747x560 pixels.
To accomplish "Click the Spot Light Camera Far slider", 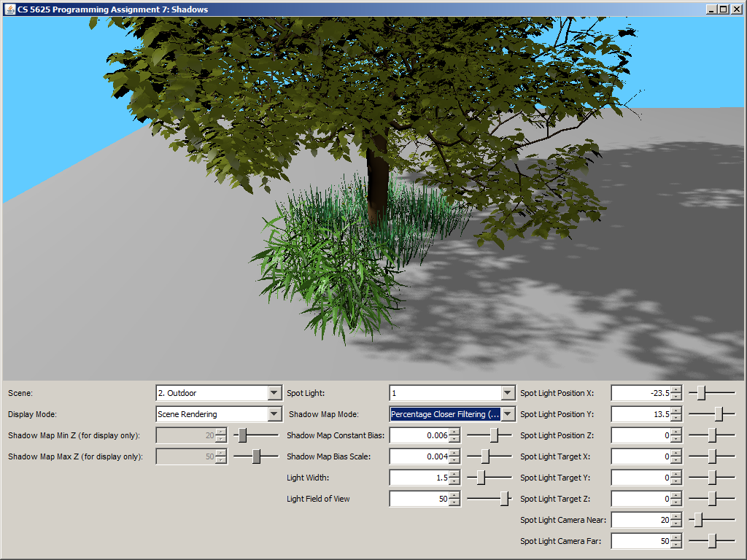I will [x=712, y=541].
